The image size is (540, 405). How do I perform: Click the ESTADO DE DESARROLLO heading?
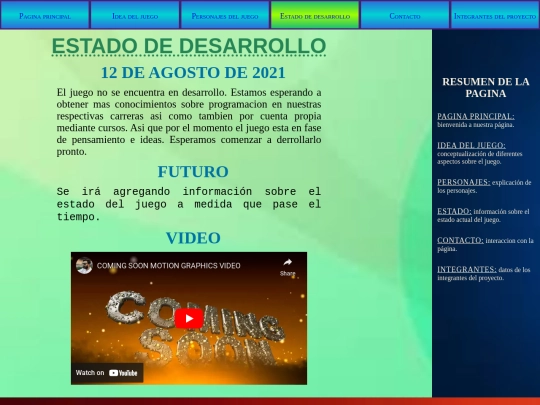[x=189, y=46]
